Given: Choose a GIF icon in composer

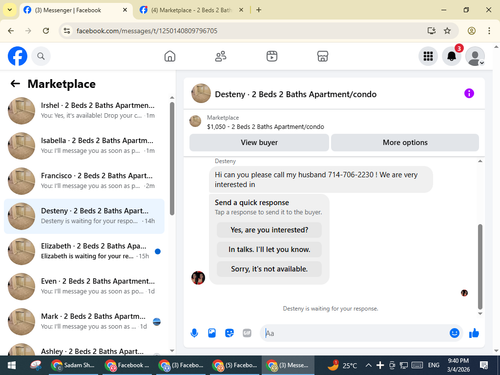Looking at the screenshot, I should pos(247,333).
